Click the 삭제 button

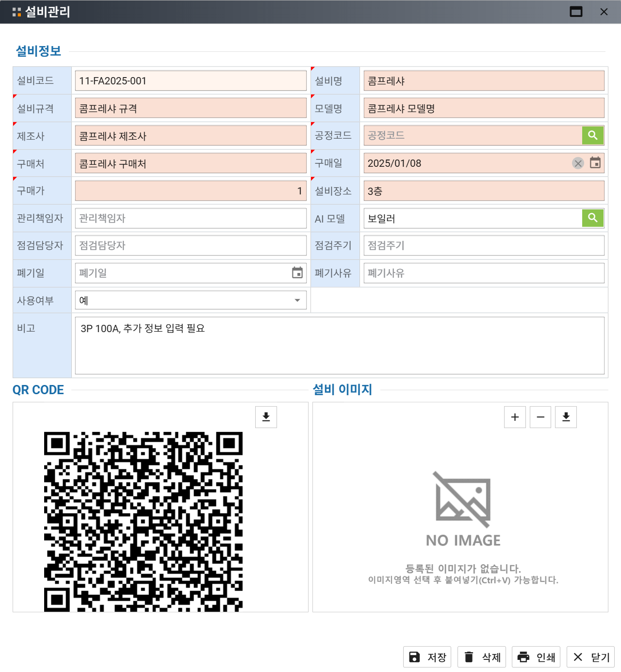coord(482,657)
